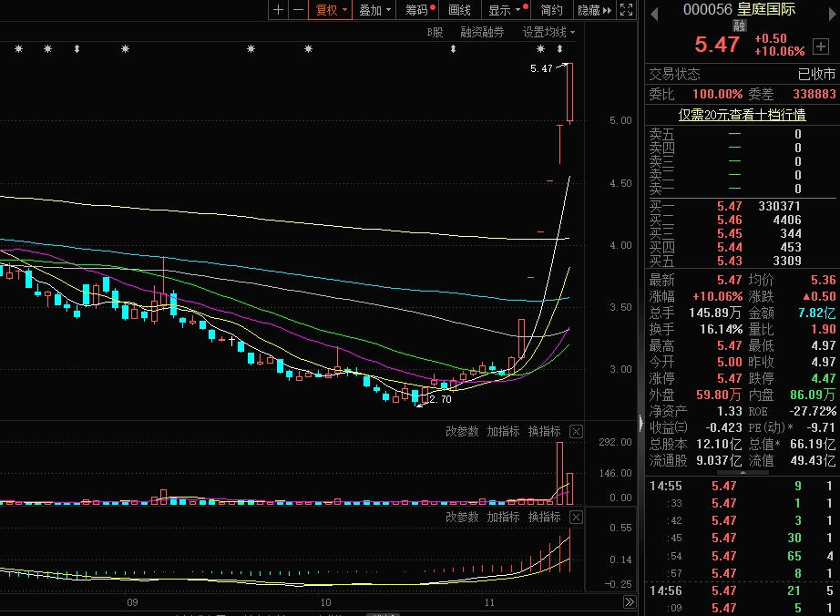Click the 融 margin trading badge

pos(739,26)
